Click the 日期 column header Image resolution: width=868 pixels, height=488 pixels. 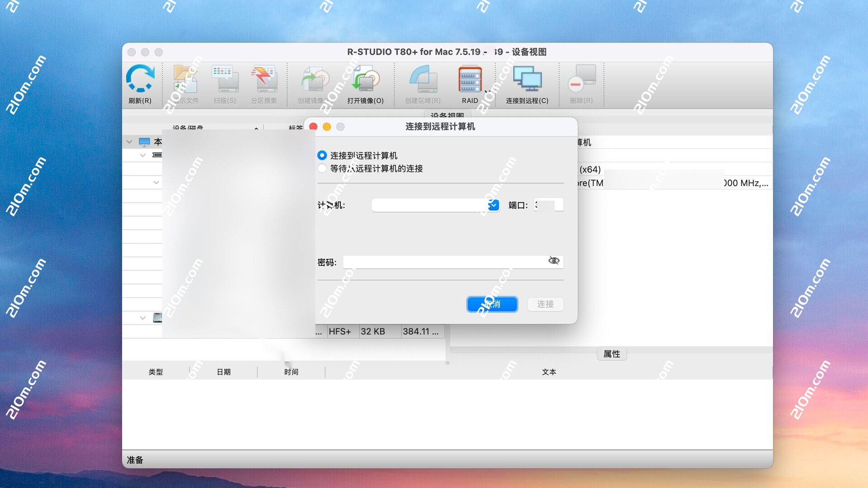223,371
